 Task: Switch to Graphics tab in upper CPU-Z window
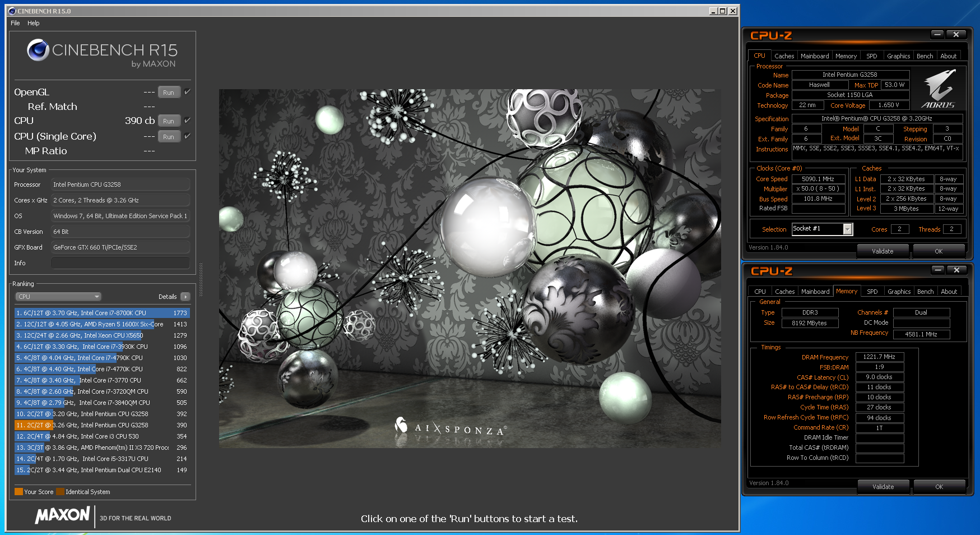point(898,56)
